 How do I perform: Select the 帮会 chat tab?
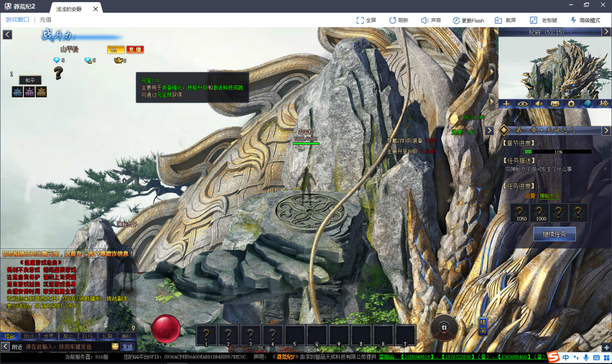click(68, 336)
